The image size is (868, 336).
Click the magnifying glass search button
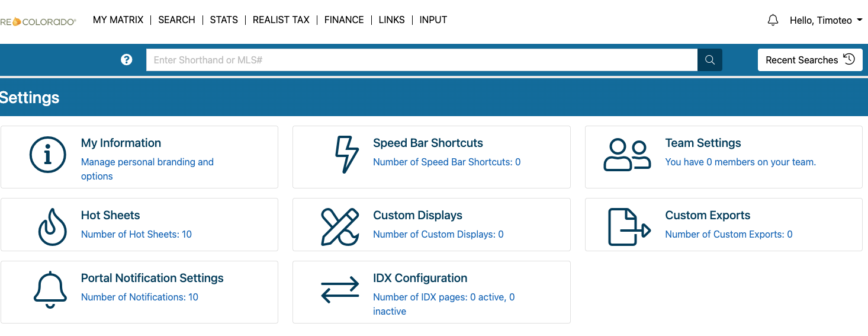click(x=710, y=60)
